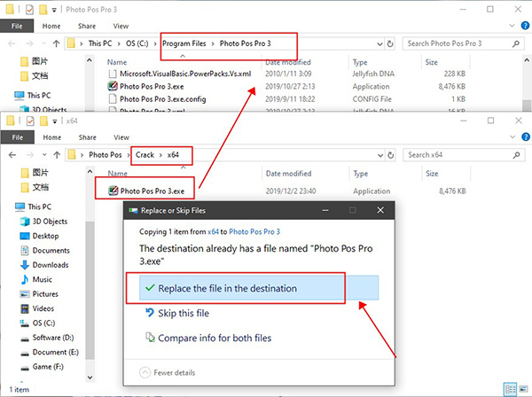
Task: Sort by Size column in x64 window
Action: click(432, 174)
